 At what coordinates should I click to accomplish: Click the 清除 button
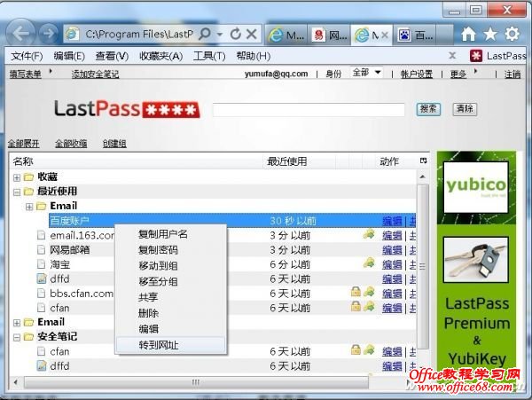click(465, 109)
